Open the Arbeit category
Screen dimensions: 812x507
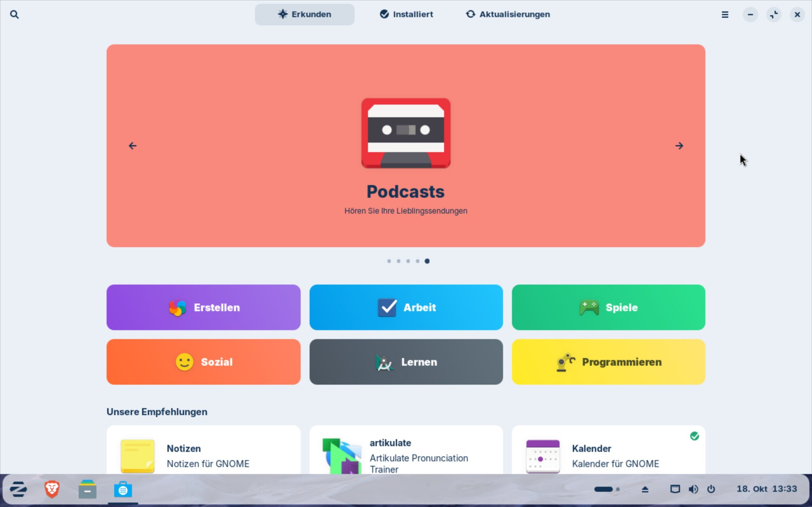(x=406, y=307)
